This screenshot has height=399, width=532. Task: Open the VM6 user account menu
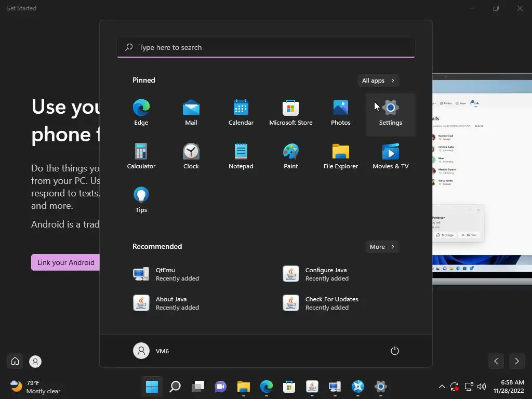point(151,351)
